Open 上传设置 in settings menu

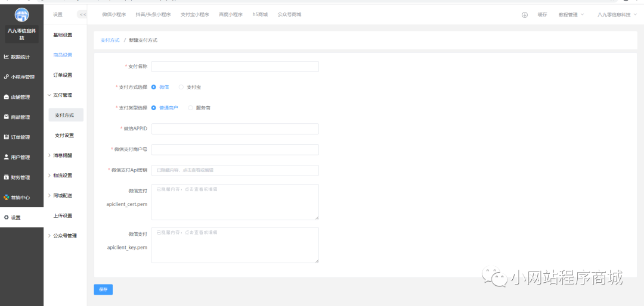(x=63, y=216)
